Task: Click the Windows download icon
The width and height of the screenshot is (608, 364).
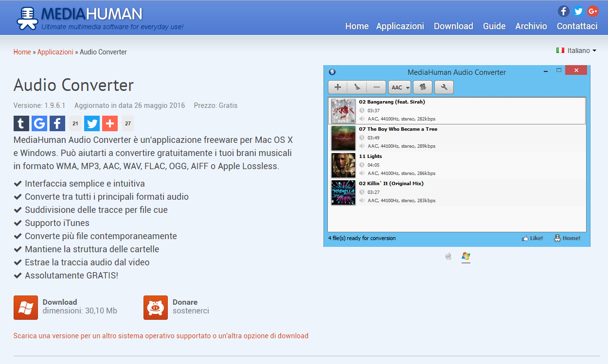Action: (26, 308)
